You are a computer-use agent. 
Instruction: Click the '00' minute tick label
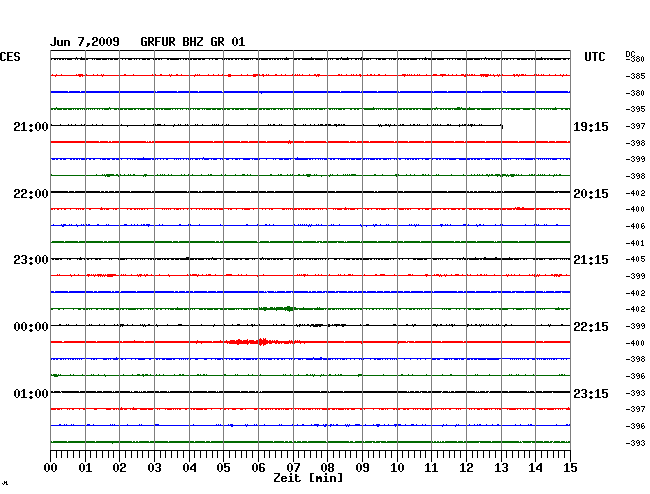click(x=51, y=468)
